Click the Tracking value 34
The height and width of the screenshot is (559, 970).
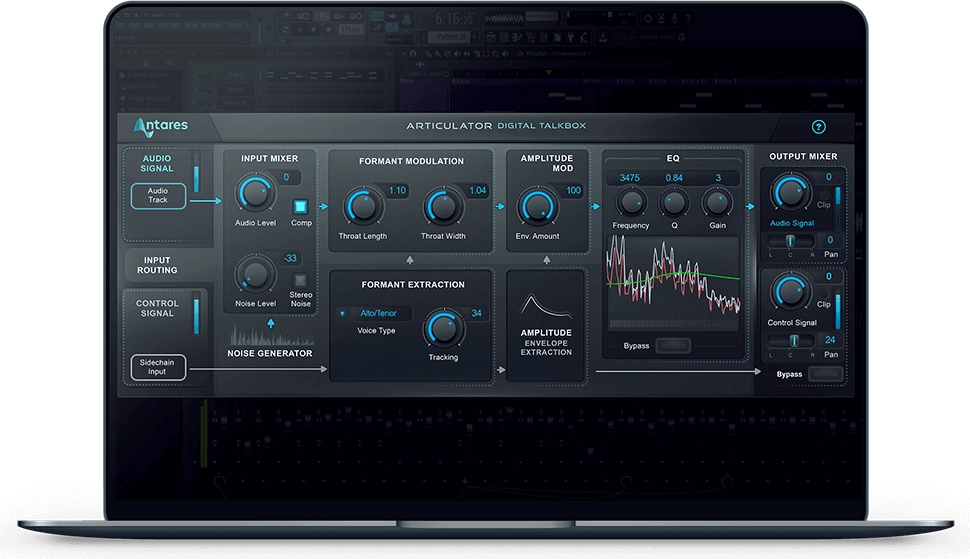tap(476, 313)
